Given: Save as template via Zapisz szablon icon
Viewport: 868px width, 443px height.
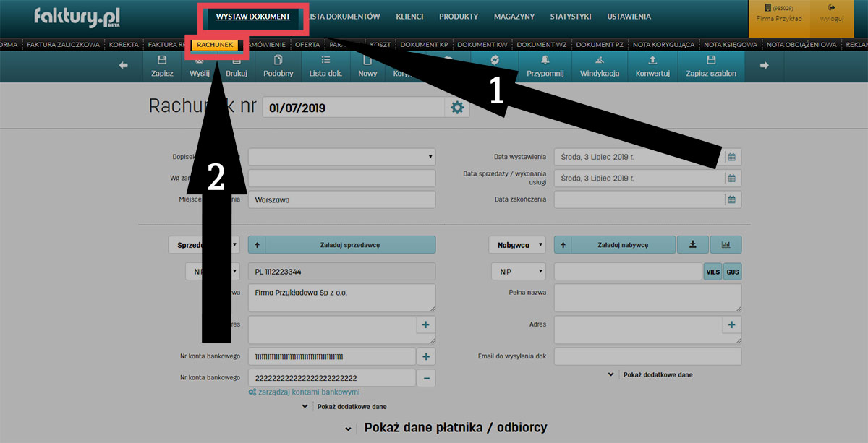Looking at the screenshot, I should (x=710, y=66).
